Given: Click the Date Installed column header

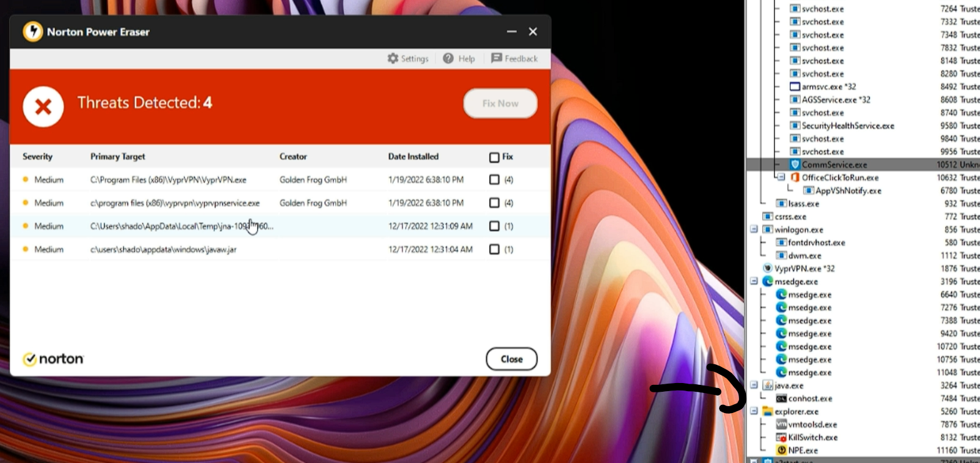Looking at the screenshot, I should pyautogui.click(x=413, y=157).
